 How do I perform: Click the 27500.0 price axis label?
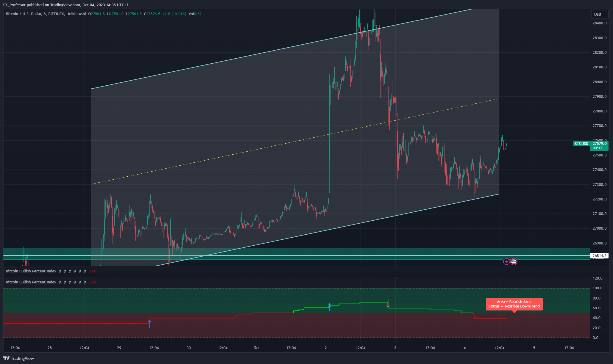[600, 155]
